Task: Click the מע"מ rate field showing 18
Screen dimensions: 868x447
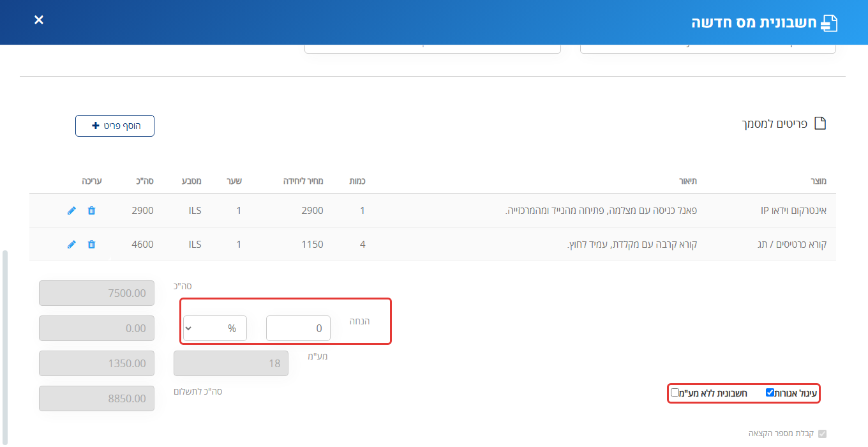Action: 231,363
